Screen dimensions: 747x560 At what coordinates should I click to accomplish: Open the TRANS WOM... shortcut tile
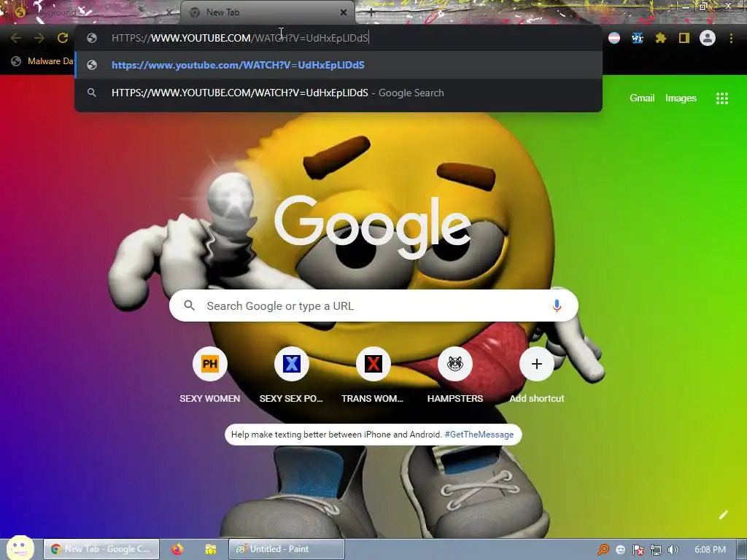tap(373, 376)
